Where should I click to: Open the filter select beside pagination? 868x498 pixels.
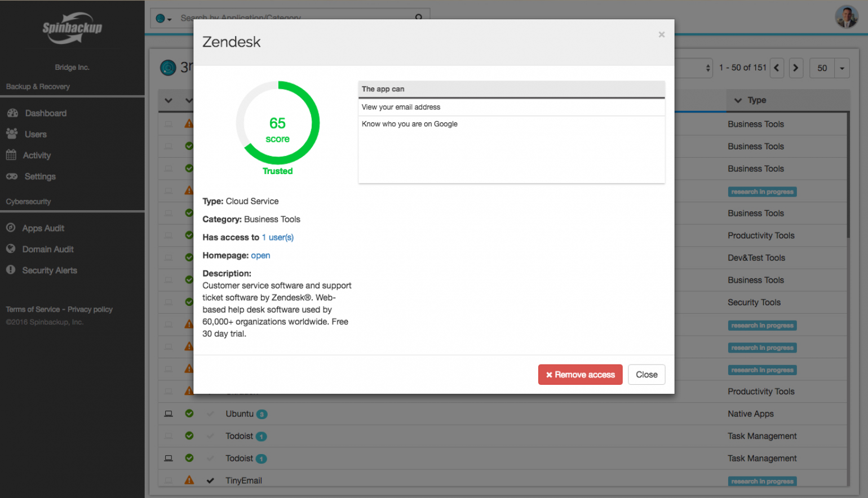coord(694,68)
